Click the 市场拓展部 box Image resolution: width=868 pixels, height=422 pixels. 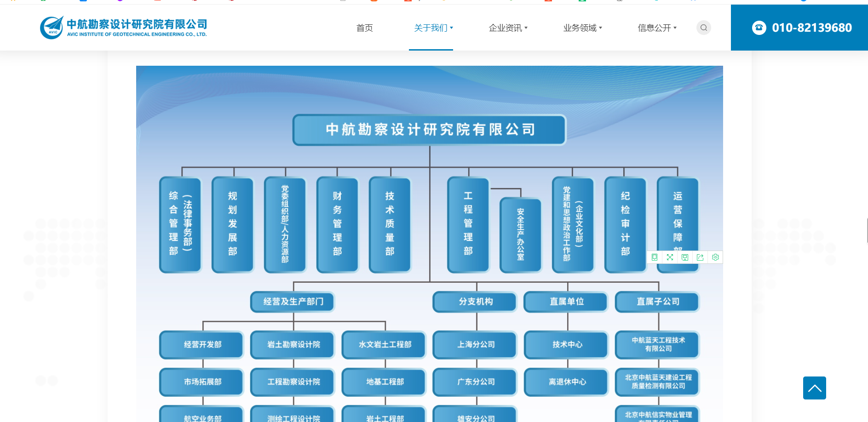tap(202, 382)
